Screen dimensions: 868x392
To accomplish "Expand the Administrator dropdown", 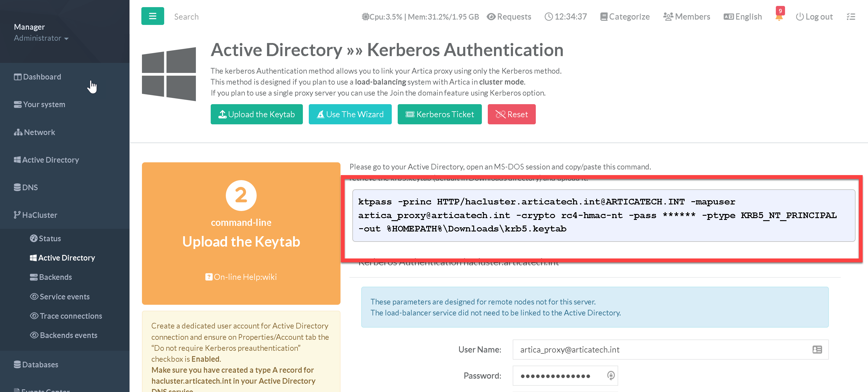I will tap(41, 38).
